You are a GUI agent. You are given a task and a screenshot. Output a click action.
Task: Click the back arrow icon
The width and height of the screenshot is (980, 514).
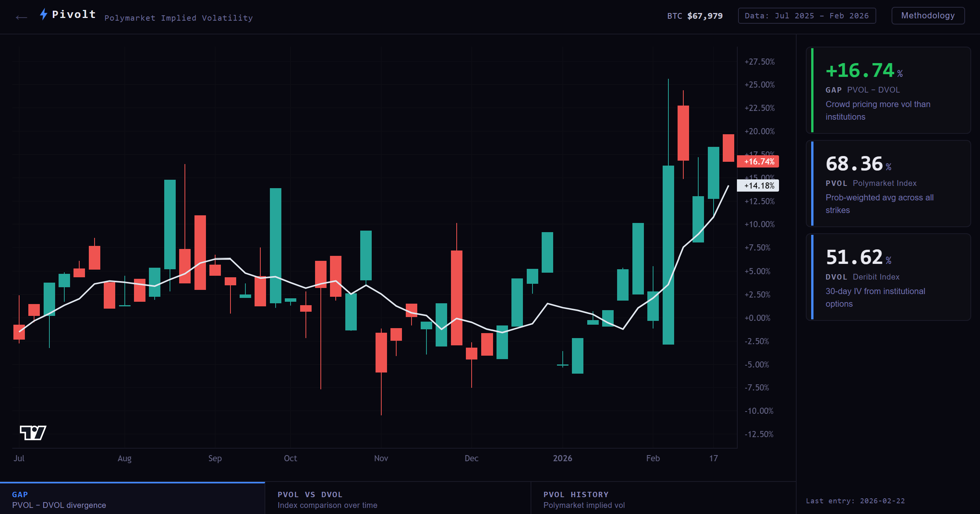tap(21, 17)
